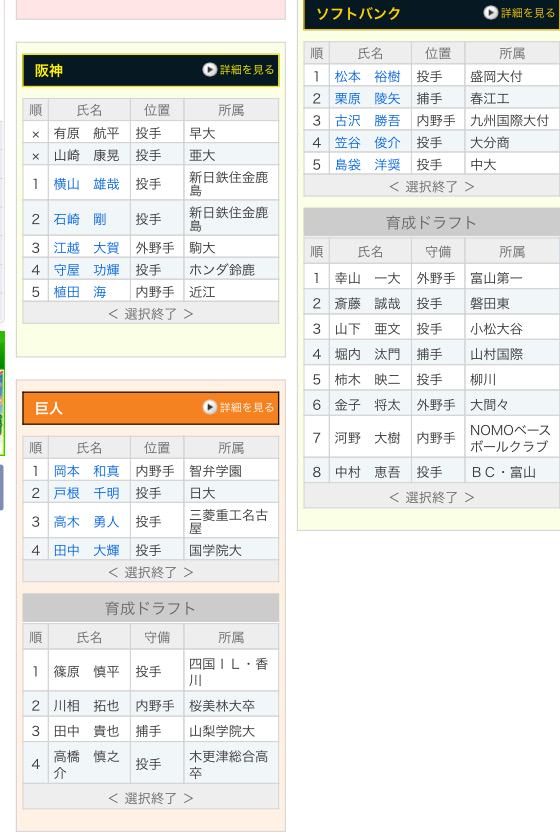The image size is (560, 833).
Task: Select the name 田中 貴也
Action: [87, 731]
